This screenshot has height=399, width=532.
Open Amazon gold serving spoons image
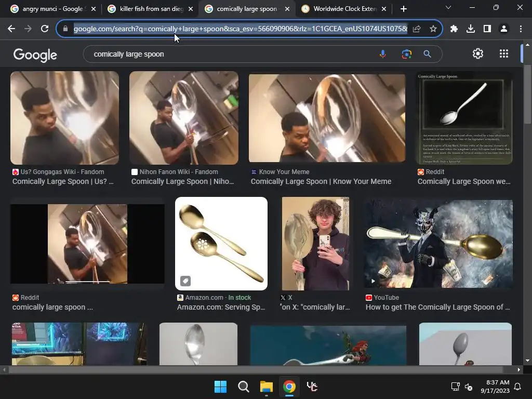pos(221,244)
